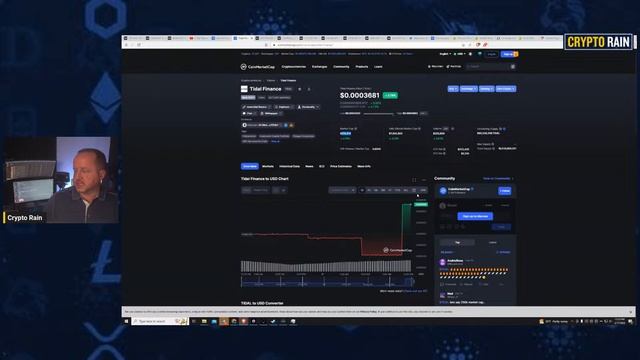Click the View on Community link
Viewport: 640px width, 360px height.
tap(498, 178)
